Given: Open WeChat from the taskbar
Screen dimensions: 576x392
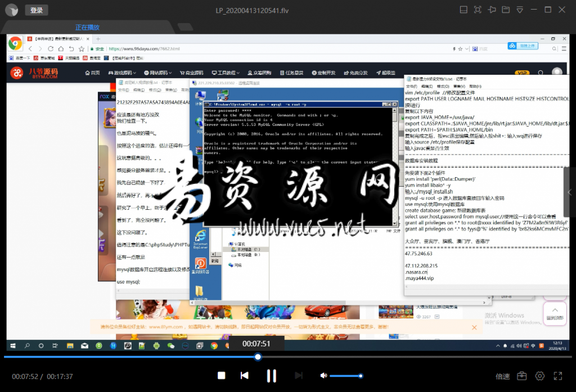Looking at the screenshot, I should 171,346.
